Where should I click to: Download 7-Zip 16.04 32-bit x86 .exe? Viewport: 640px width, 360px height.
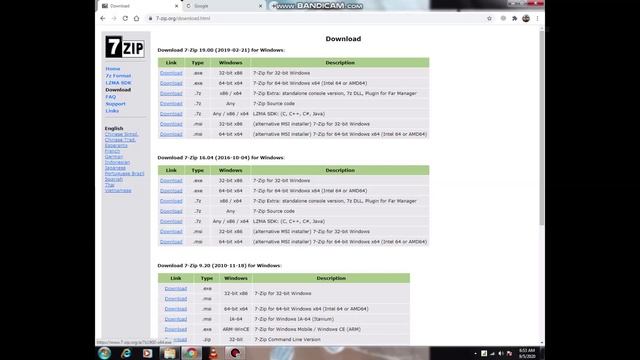click(171, 180)
